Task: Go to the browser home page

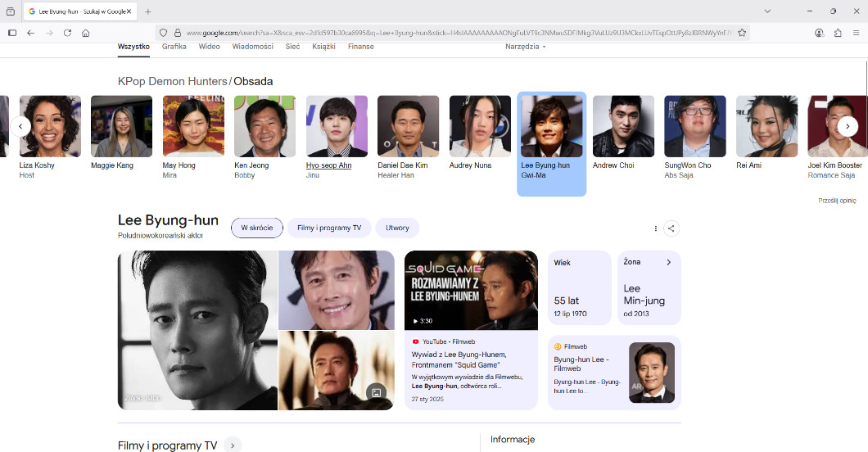Action: [x=86, y=33]
